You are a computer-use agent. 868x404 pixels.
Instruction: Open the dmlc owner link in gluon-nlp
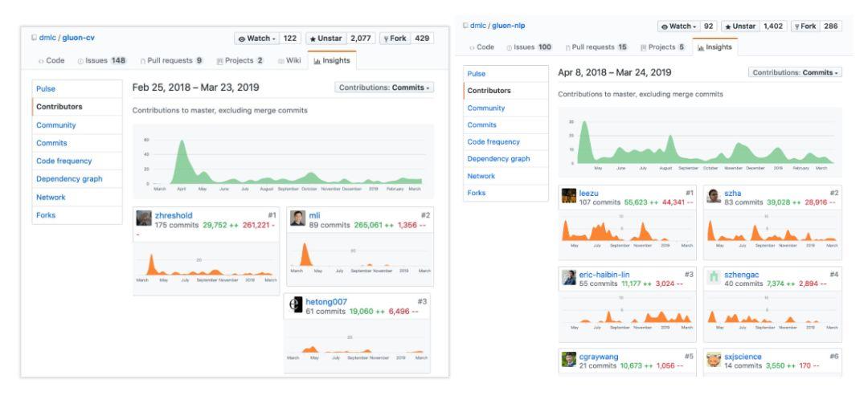point(477,26)
